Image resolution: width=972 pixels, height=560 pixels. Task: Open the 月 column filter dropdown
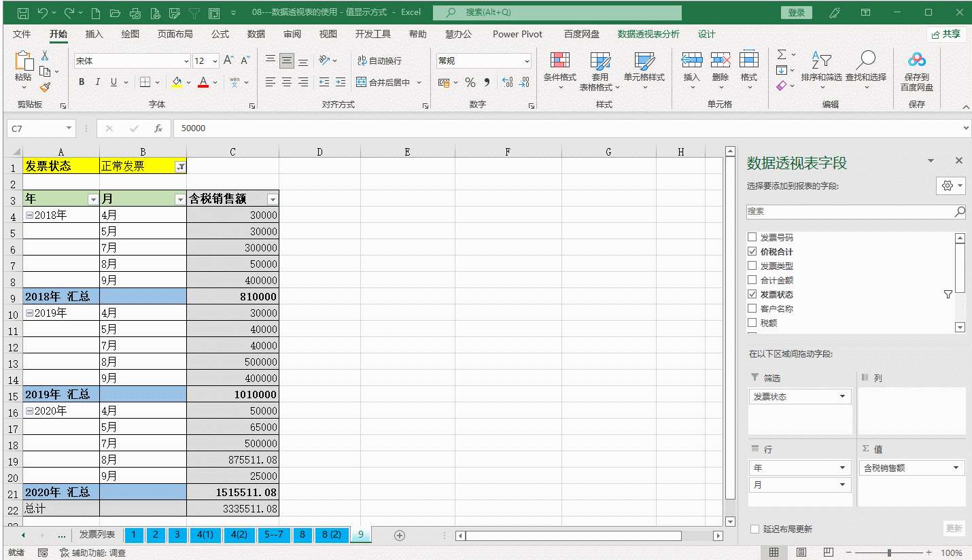coord(180,199)
